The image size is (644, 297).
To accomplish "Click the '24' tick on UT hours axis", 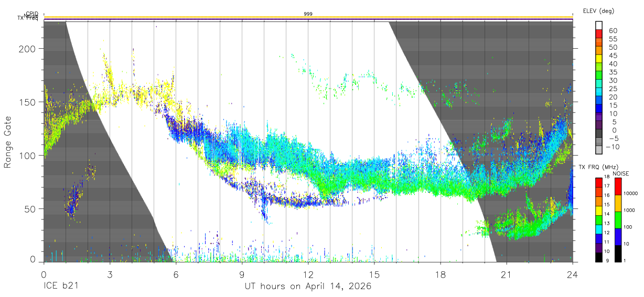I will point(573,274).
